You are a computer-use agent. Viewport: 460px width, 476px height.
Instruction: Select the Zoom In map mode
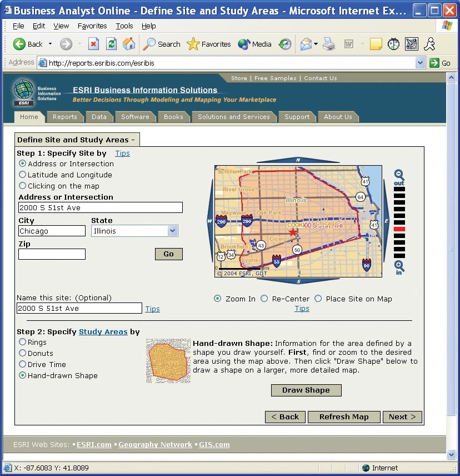[x=217, y=299]
